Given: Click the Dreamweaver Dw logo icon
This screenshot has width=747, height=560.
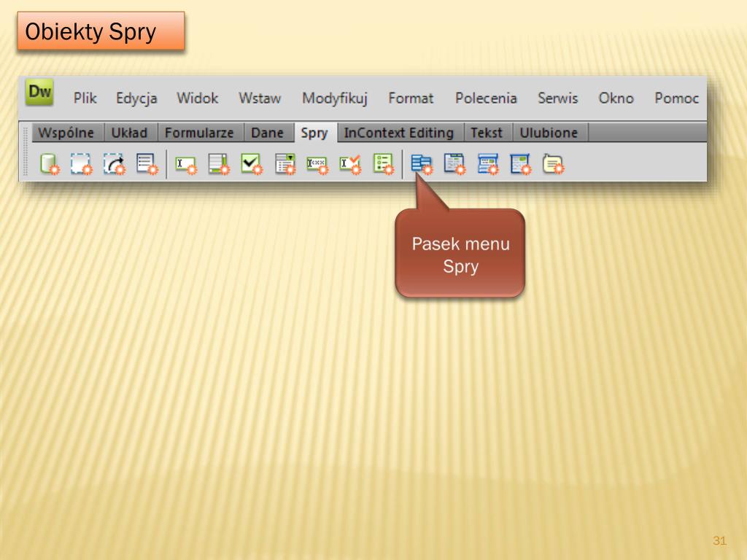Looking at the screenshot, I should point(39,91).
